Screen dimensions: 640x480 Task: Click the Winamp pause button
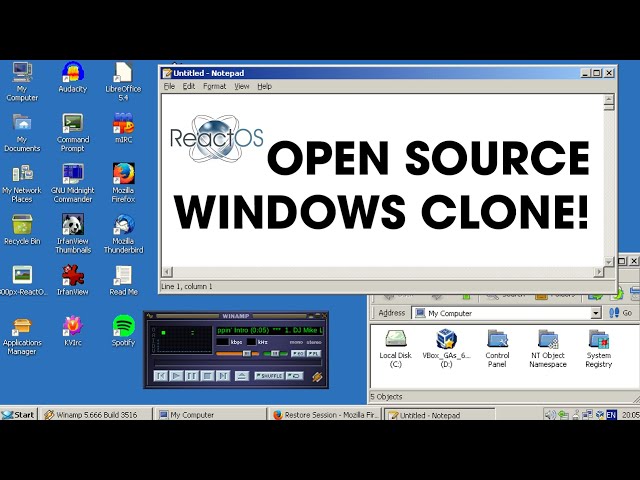pos(191,376)
